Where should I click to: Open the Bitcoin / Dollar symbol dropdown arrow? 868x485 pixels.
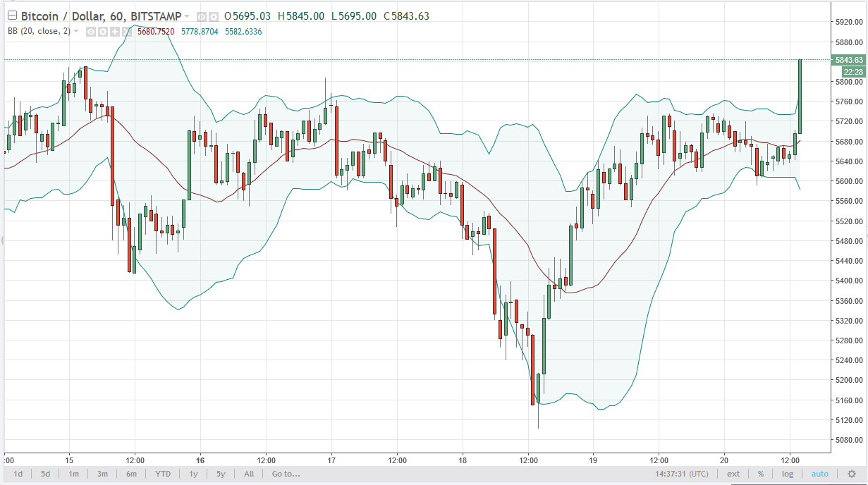pos(187,16)
